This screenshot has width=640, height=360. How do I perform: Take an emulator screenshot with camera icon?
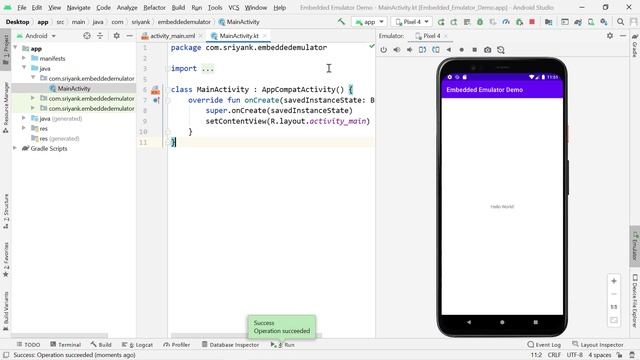click(487, 50)
